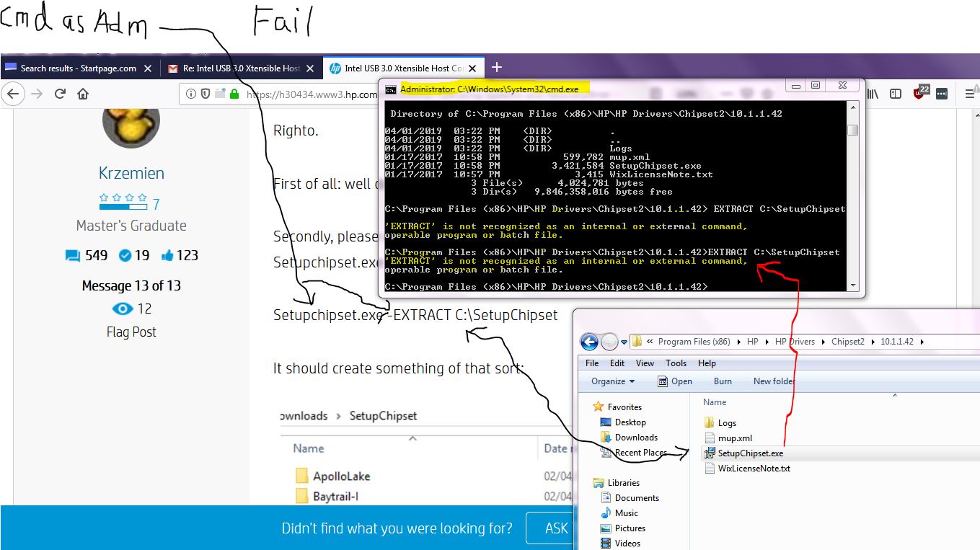Open the Tools menu in Explorer

(676, 363)
